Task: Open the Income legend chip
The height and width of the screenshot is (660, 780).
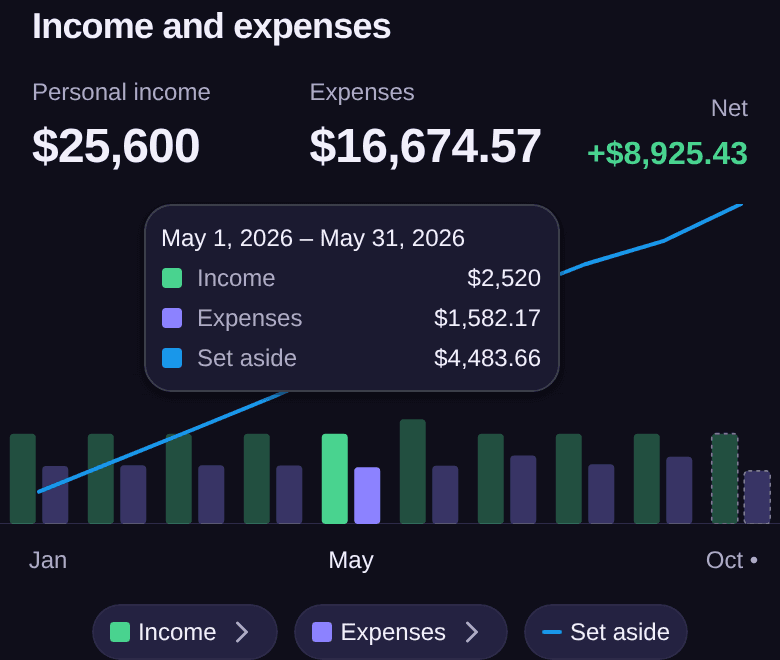Action: click(185, 632)
